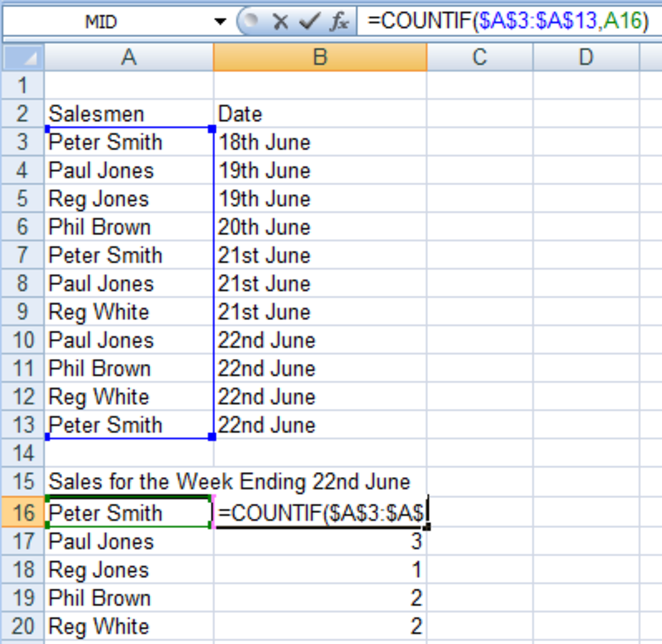The image size is (662, 644).
Task: Click the Sales for the Week Ending cell
Action: tap(129, 482)
